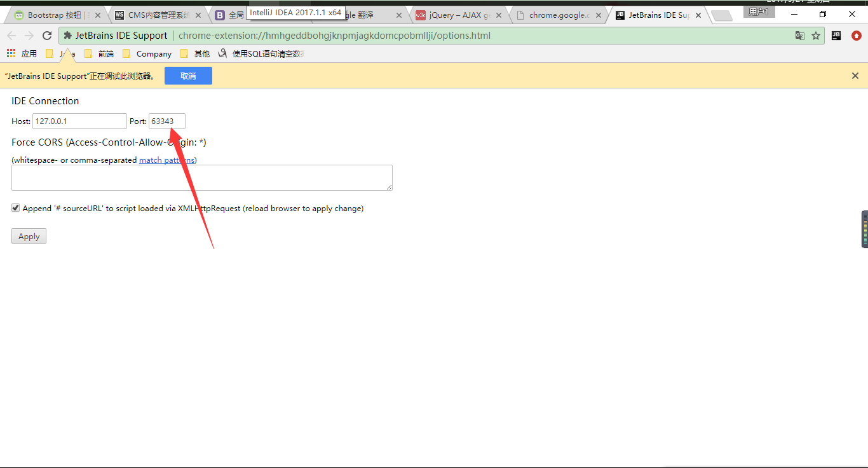Click the Host field with 127.0.0.1
The width and height of the screenshot is (868, 468).
click(x=79, y=121)
